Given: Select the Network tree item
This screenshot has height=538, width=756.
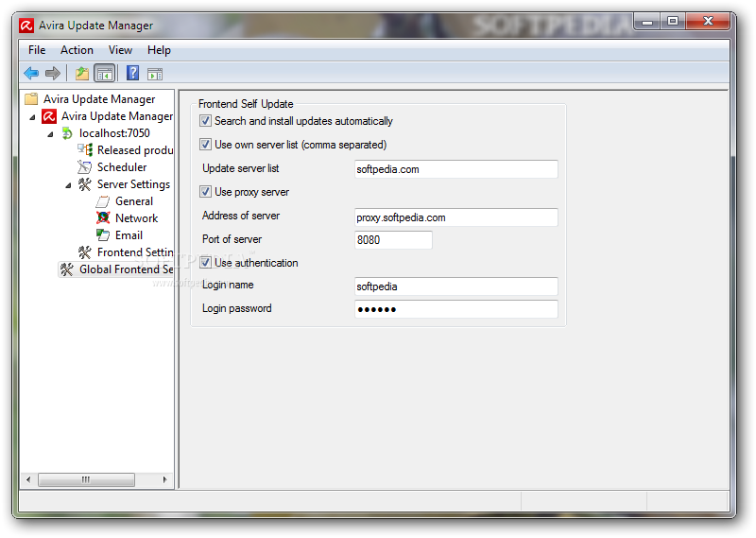Looking at the screenshot, I should [x=136, y=218].
